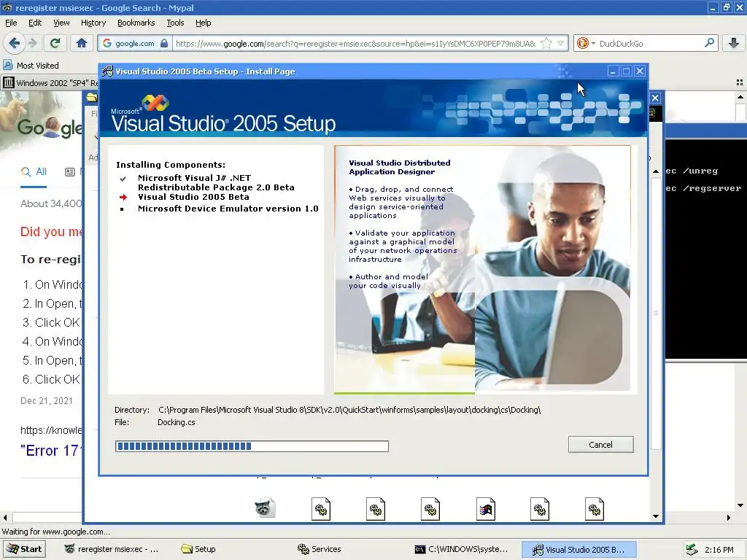Open the Edit menu in Mypal
The height and width of the screenshot is (560, 747).
35,23
